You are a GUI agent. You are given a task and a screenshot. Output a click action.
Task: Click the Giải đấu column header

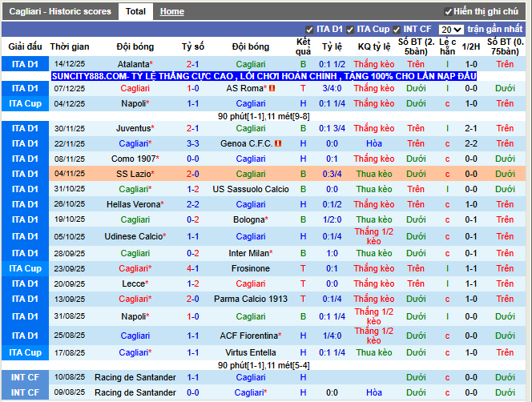point(25,46)
